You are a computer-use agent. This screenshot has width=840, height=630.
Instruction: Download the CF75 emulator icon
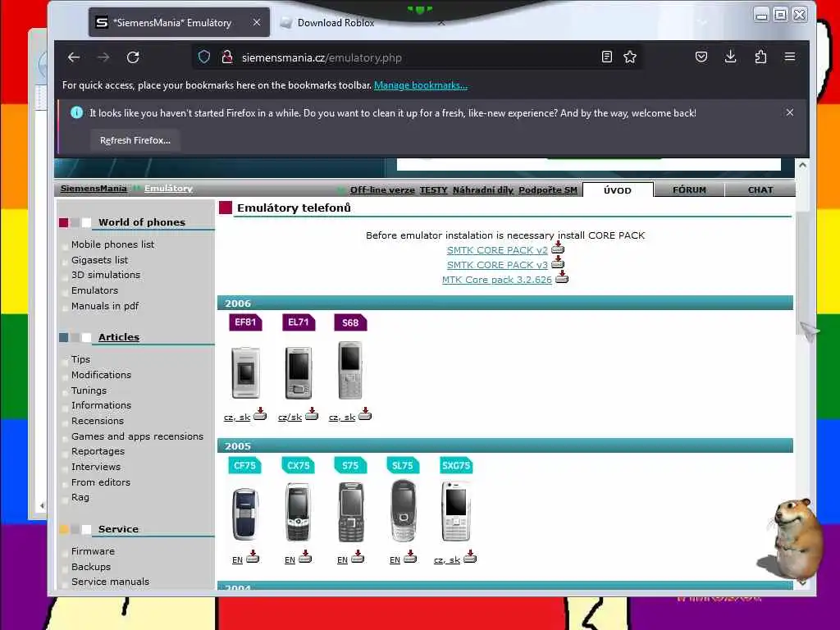(253, 557)
